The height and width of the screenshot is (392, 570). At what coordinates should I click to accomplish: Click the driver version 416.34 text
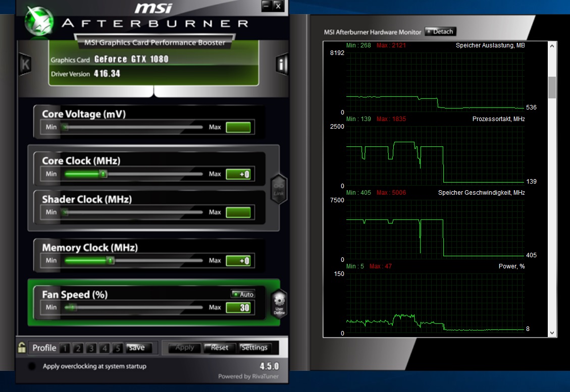(x=107, y=74)
